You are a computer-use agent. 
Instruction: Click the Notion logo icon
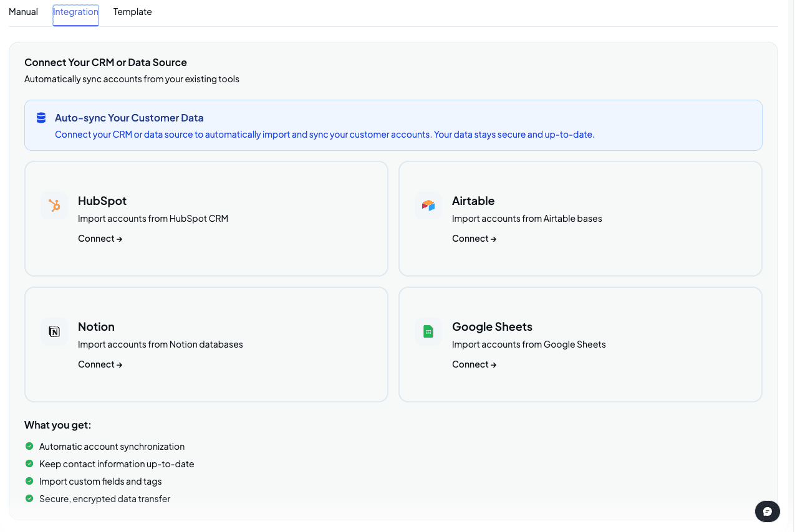[x=54, y=331]
